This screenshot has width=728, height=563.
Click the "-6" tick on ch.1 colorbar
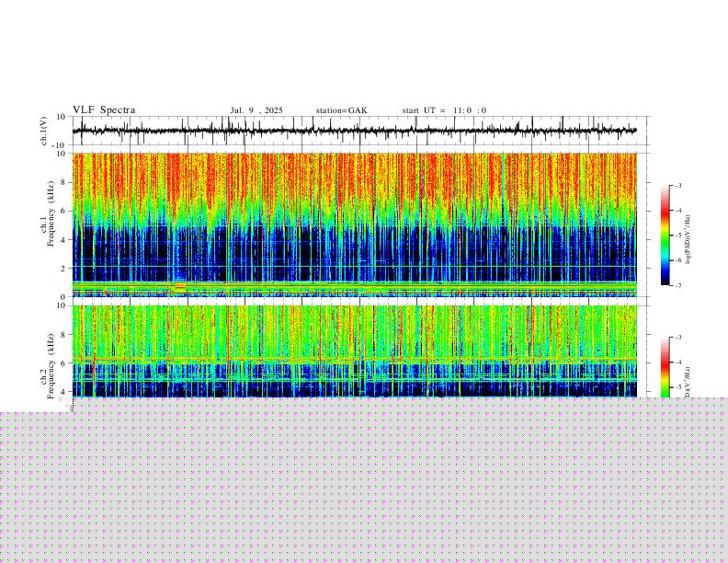tap(678, 260)
